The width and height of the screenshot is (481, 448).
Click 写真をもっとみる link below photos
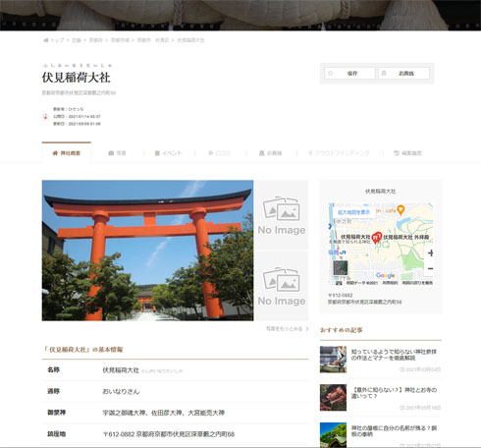tap(287, 328)
